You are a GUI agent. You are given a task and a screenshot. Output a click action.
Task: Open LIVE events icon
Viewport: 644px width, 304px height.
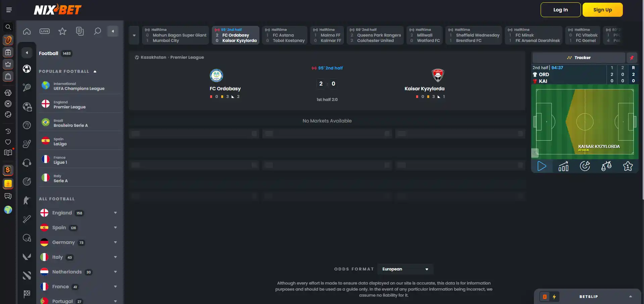pyautogui.click(x=45, y=31)
